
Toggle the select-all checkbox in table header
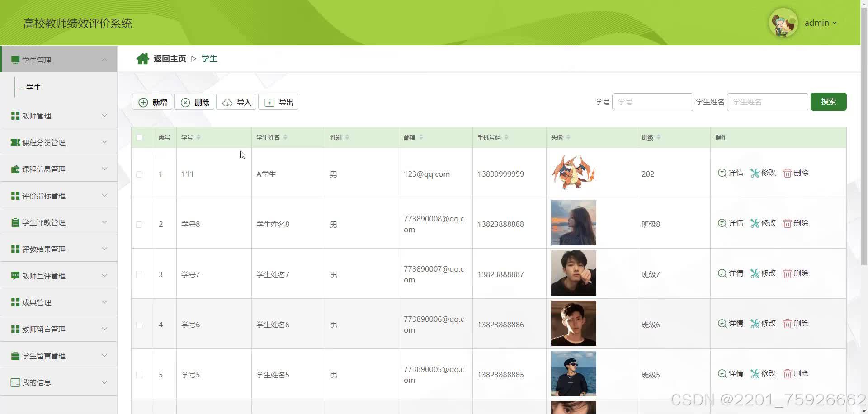pyautogui.click(x=139, y=137)
